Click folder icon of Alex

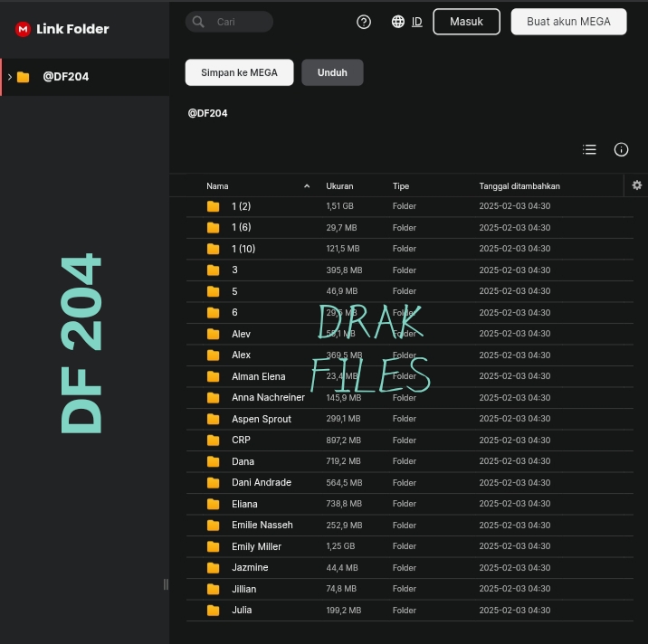click(214, 355)
